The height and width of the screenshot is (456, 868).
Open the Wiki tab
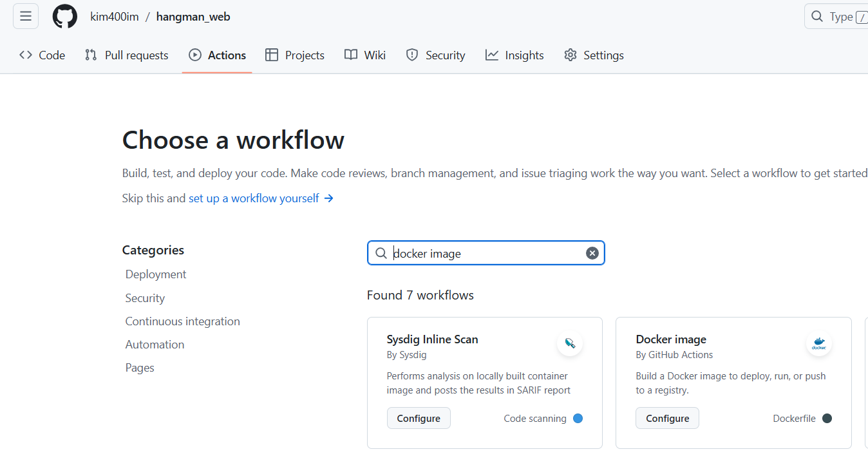tap(365, 55)
